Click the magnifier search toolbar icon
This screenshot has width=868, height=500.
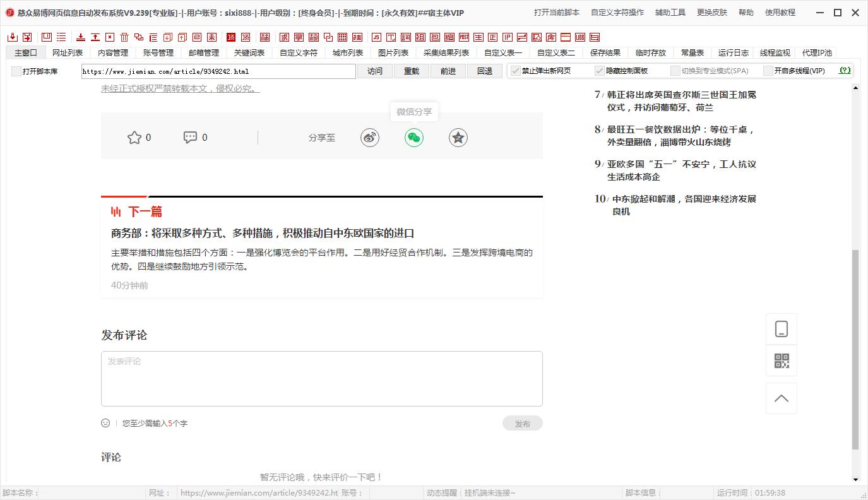[536, 37]
